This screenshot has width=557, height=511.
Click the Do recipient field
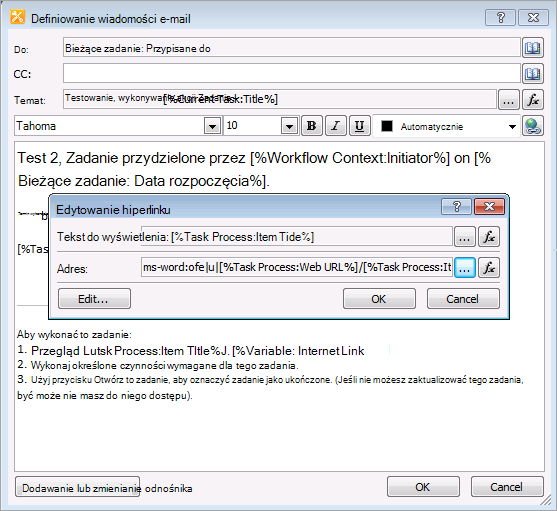292,48
